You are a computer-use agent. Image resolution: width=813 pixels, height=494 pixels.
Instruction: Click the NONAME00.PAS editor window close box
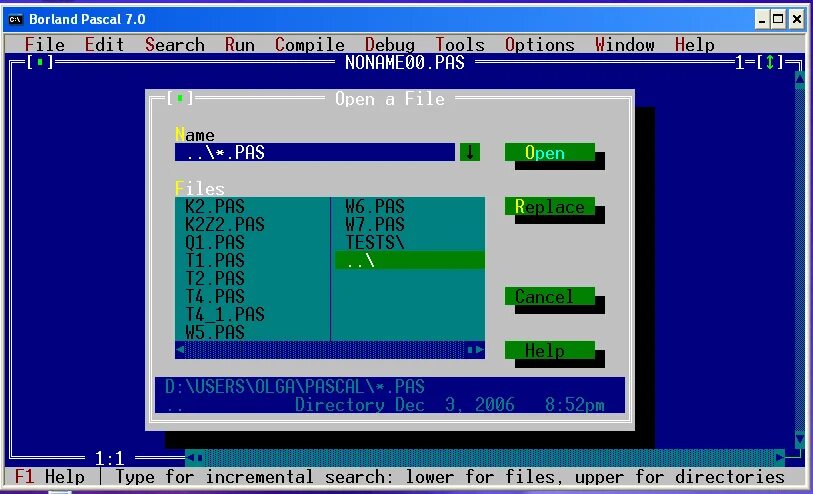tap(39, 63)
